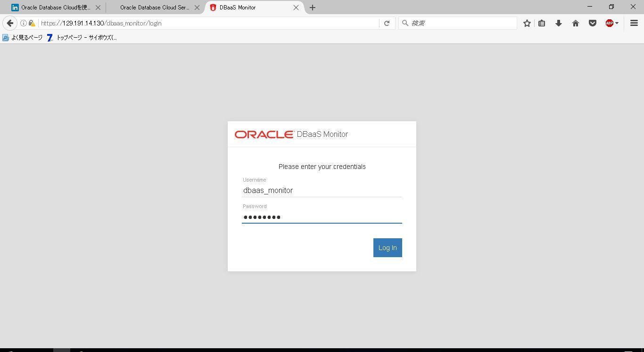644x352 pixels.
Task: Select the DBaaS Monitor tab
Action: (254, 8)
